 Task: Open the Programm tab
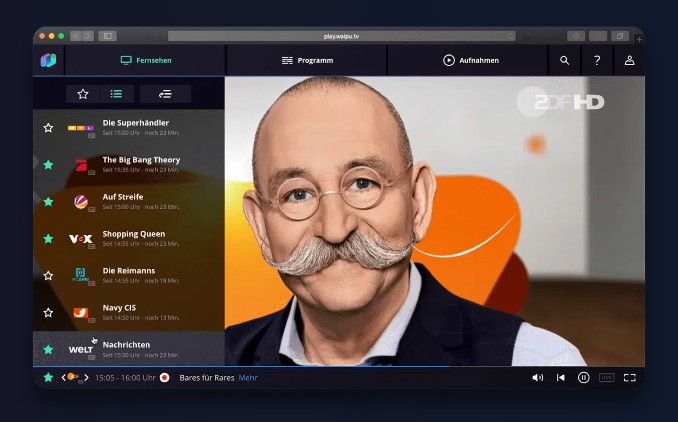click(307, 61)
